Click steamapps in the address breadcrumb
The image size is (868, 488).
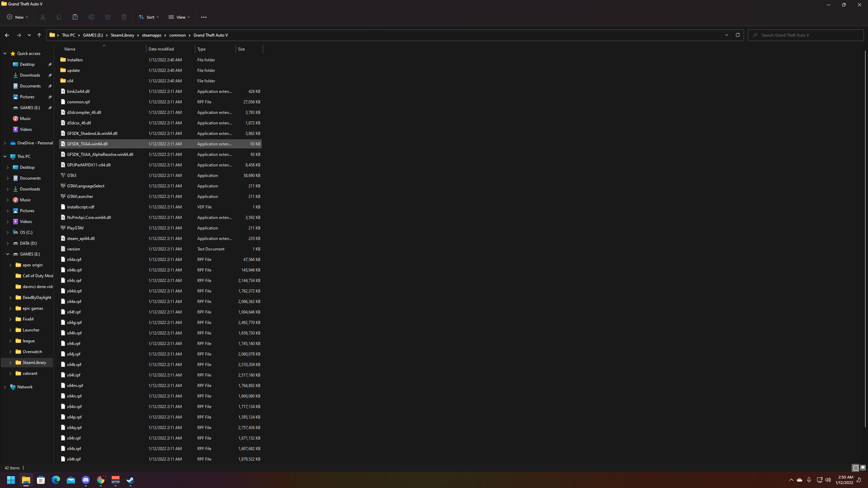152,35
